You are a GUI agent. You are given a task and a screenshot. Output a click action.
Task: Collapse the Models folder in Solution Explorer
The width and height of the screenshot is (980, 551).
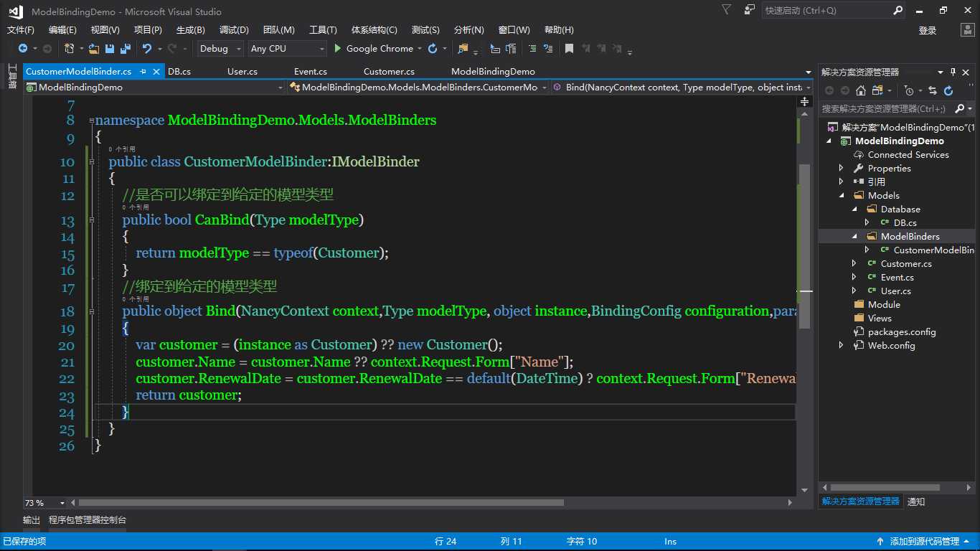(842, 196)
